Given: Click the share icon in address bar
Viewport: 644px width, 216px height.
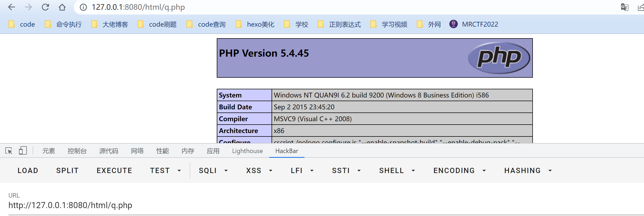Looking at the screenshot, I should tap(641, 7).
